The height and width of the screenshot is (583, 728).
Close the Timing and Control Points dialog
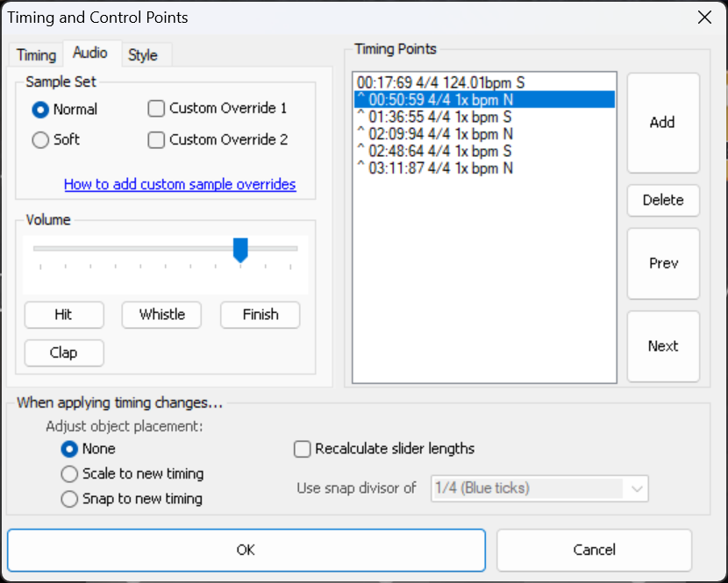click(x=703, y=18)
